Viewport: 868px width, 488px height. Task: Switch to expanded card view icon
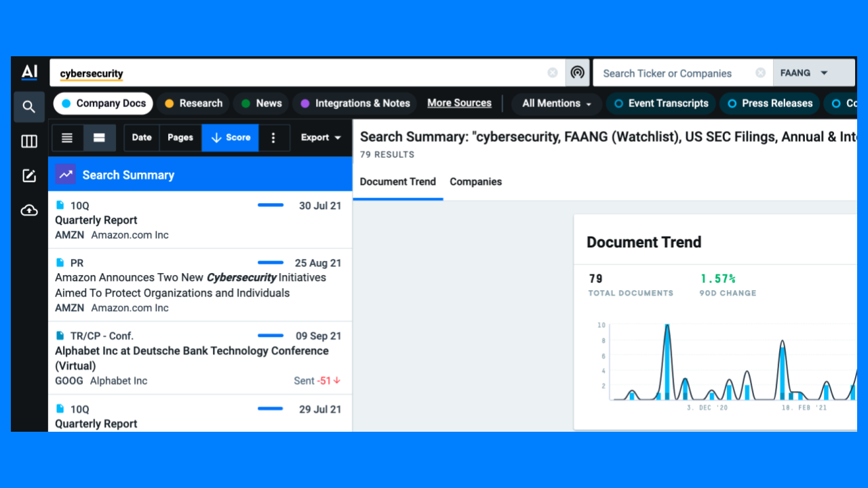(99, 138)
